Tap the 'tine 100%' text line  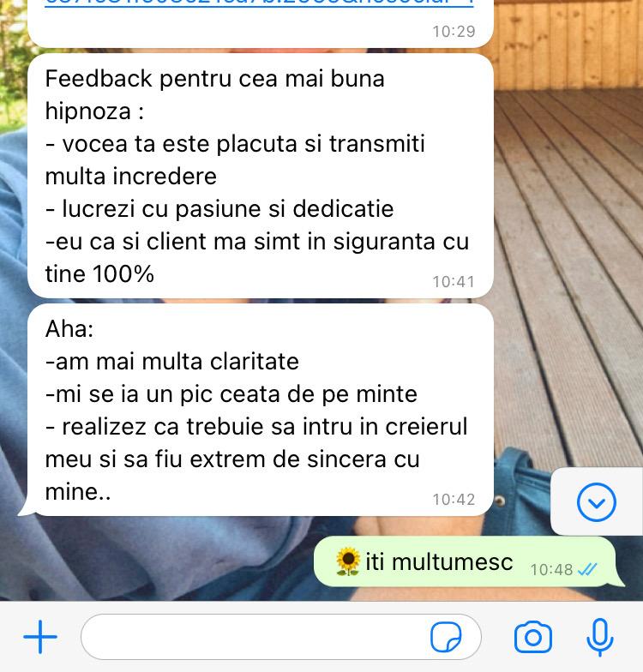99,273
